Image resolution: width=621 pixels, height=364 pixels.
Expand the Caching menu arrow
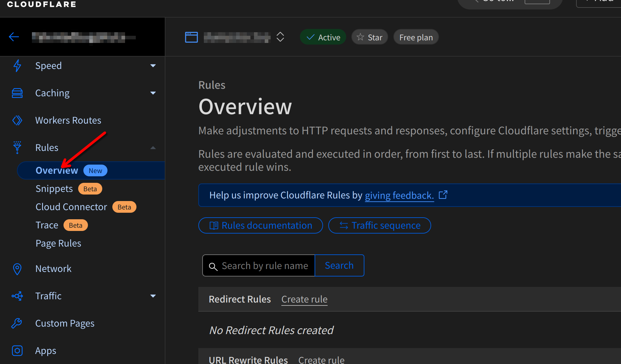(153, 93)
